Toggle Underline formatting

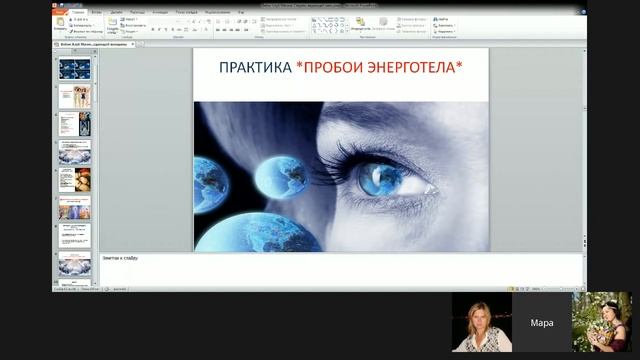[166, 30]
